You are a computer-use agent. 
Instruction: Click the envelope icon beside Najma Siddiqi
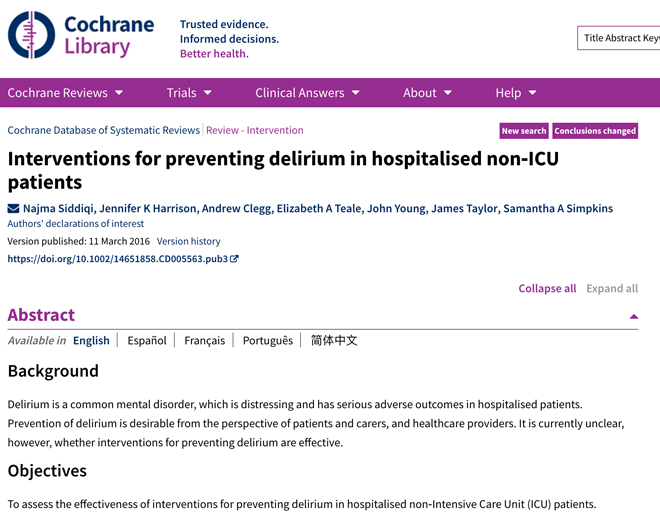coord(13,208)
